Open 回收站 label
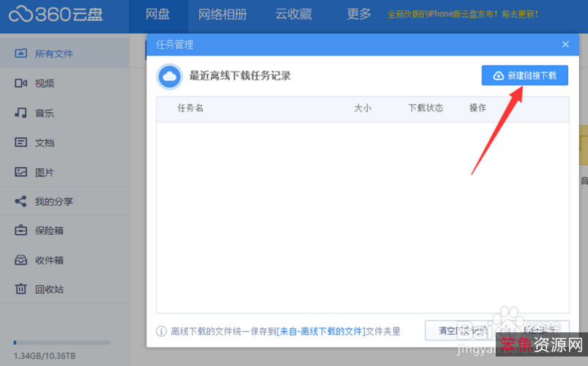The image size is (588, 366). [x=49, y=289]
